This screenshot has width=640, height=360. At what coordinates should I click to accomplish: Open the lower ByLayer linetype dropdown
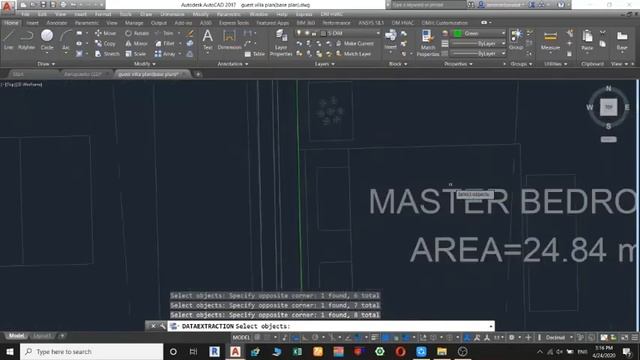coord(478,53)
